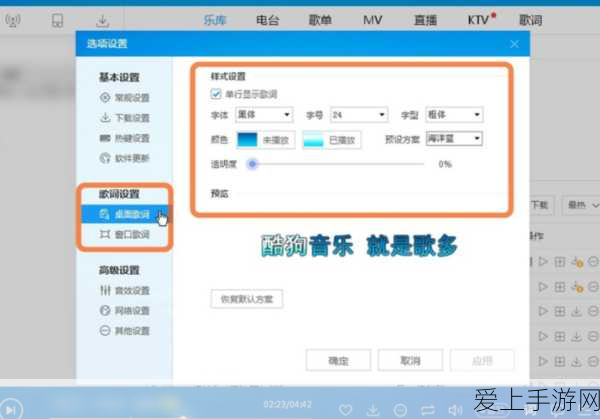Open the radio broadcast icon in top bar

point(13,20)
